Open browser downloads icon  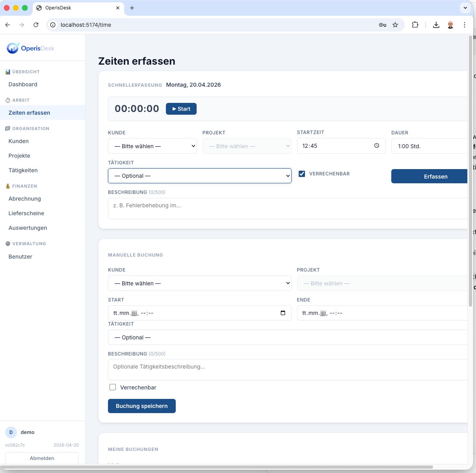[436, 25]
